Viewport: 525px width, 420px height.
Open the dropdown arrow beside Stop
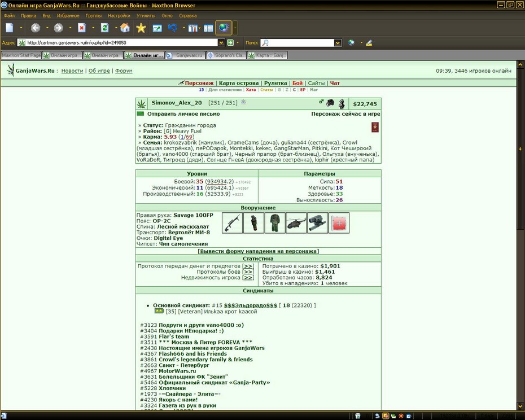tap(93, 28)
